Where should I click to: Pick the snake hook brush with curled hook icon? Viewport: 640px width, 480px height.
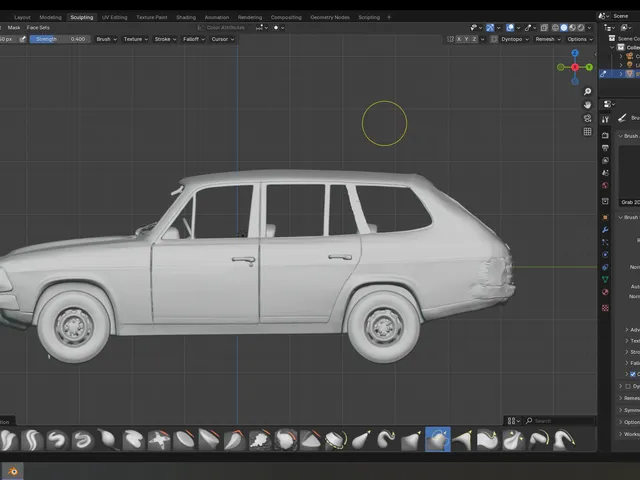[386, 440]
